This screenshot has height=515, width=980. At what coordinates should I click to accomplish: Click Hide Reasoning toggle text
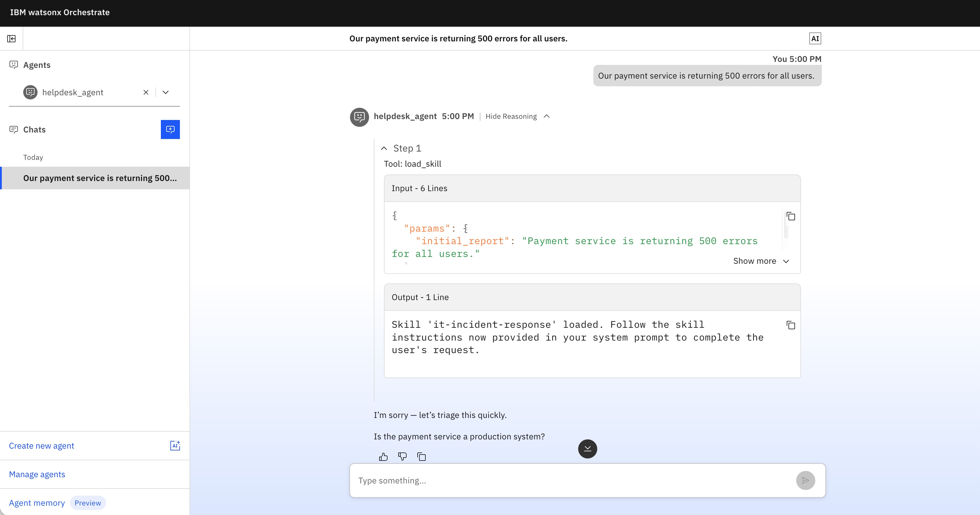point(511,116)
